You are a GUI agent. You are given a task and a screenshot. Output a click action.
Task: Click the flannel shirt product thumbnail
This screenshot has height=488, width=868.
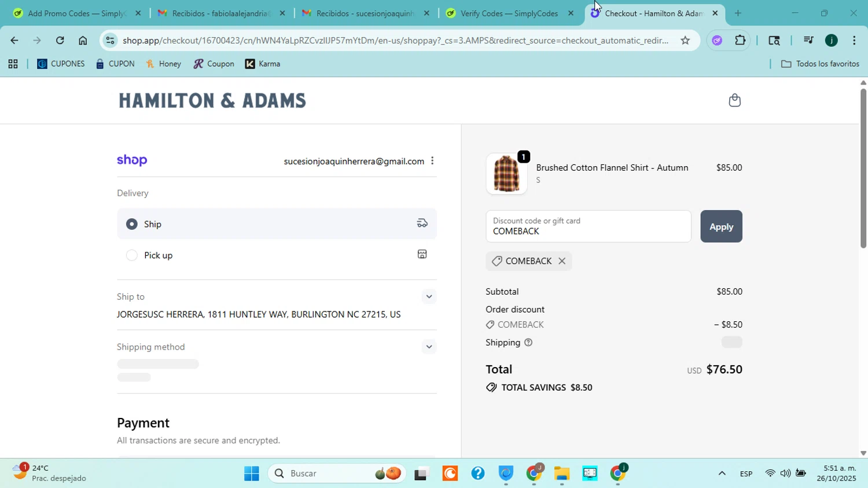tap(506, 174)
